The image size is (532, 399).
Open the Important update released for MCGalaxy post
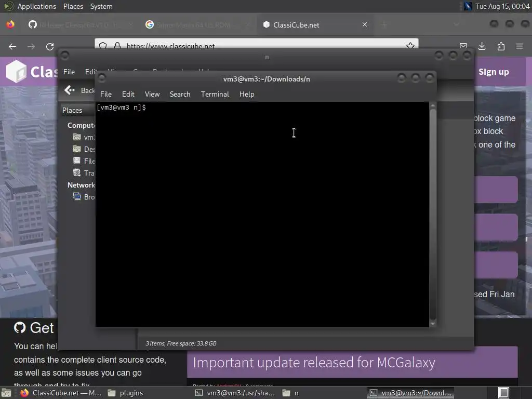pos(314,362)
